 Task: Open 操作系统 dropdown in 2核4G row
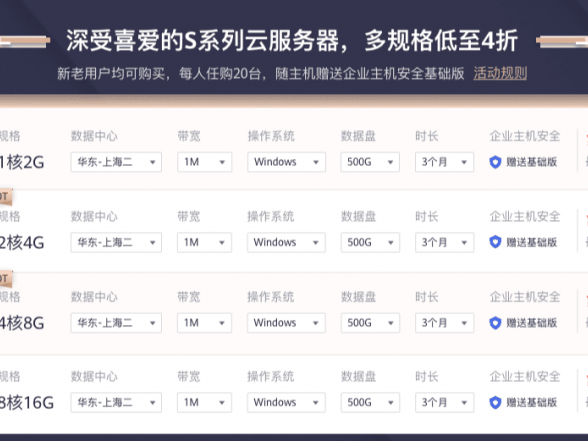(286, 242)
